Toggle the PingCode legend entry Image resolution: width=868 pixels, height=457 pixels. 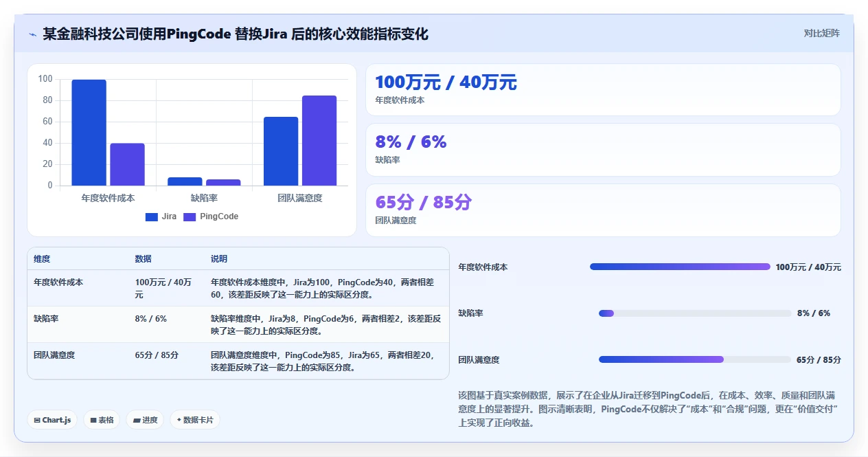click(x=210, y=216)
